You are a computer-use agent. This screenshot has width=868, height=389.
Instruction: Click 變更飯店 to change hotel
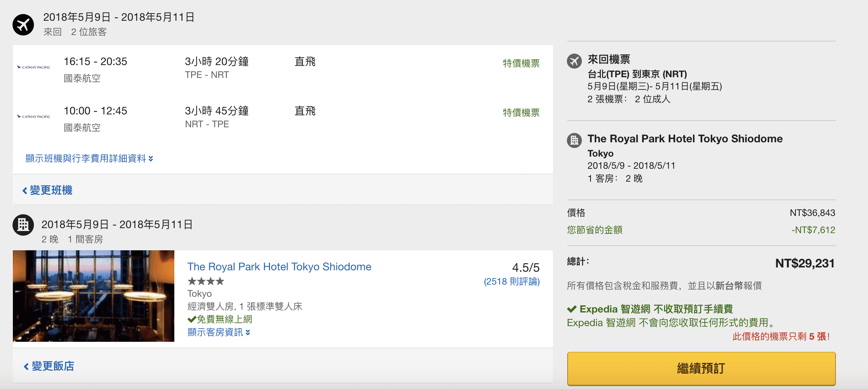49,366
